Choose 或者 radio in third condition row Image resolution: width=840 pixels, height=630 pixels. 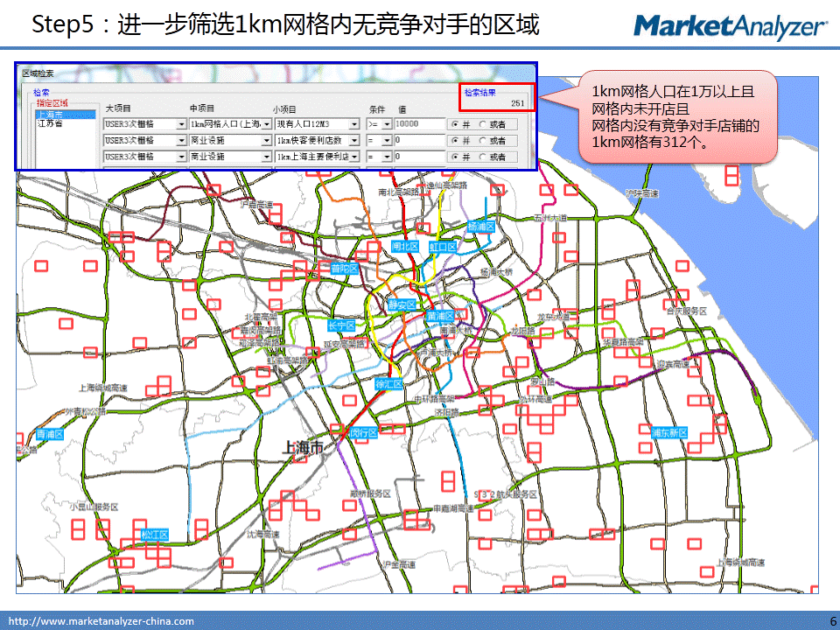[x=483, y=157]
